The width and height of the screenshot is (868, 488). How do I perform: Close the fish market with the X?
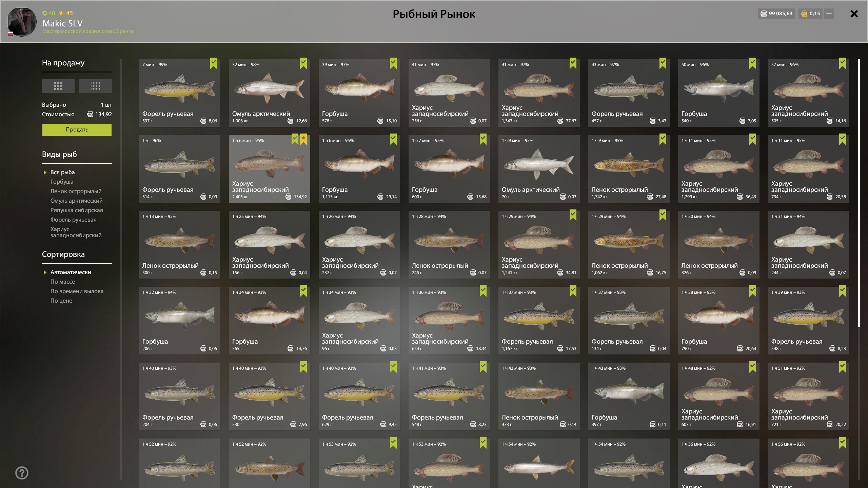point(854,14)
